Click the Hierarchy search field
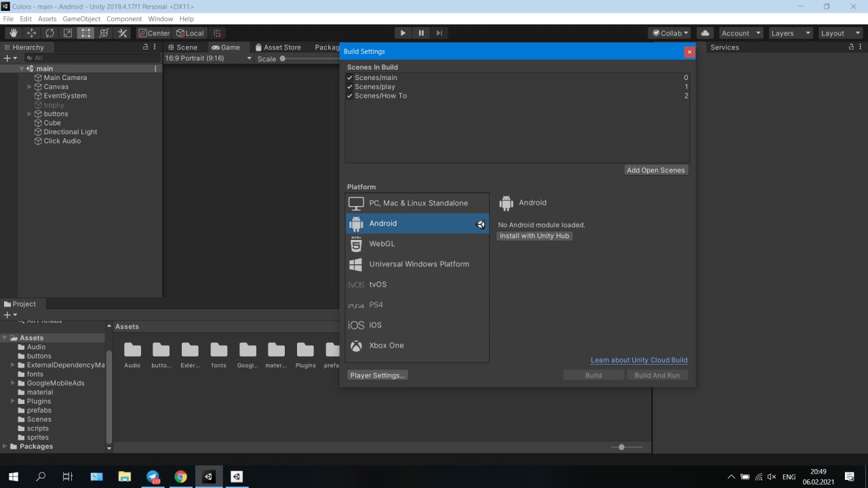This screenshot has height=488, width=868. (91, 58)
